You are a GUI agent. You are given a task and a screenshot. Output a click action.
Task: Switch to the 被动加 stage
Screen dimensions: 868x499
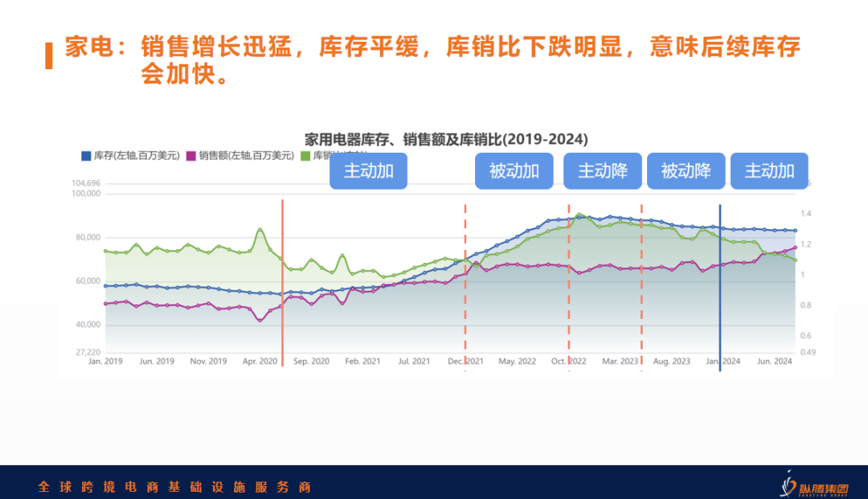tap(514, 170)
